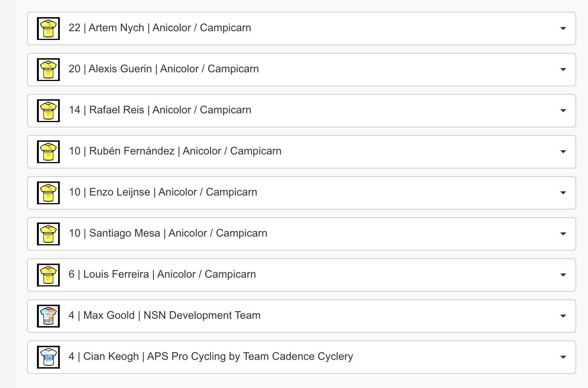Open Max Goold dropdown caret
The image size is (588, 388).
563,316
